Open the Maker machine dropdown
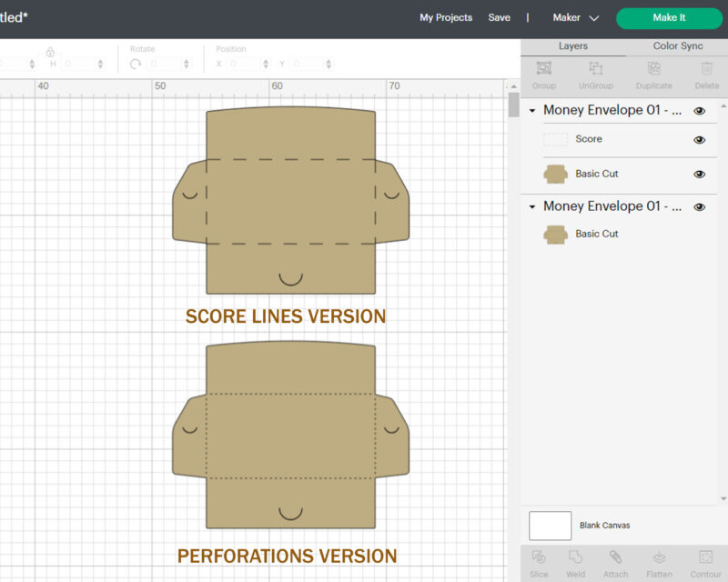The width and height of the screenshot is (728, 582). tap(576, 18)
